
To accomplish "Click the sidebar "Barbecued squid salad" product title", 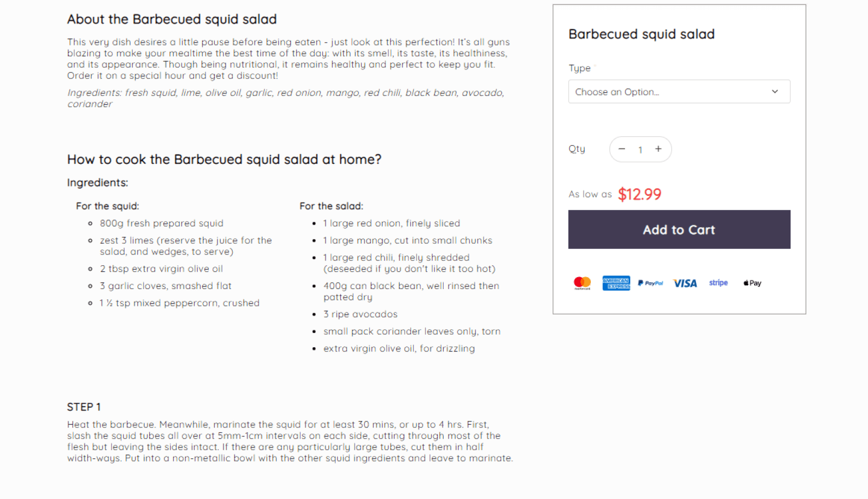I will [x=641, y=34].
